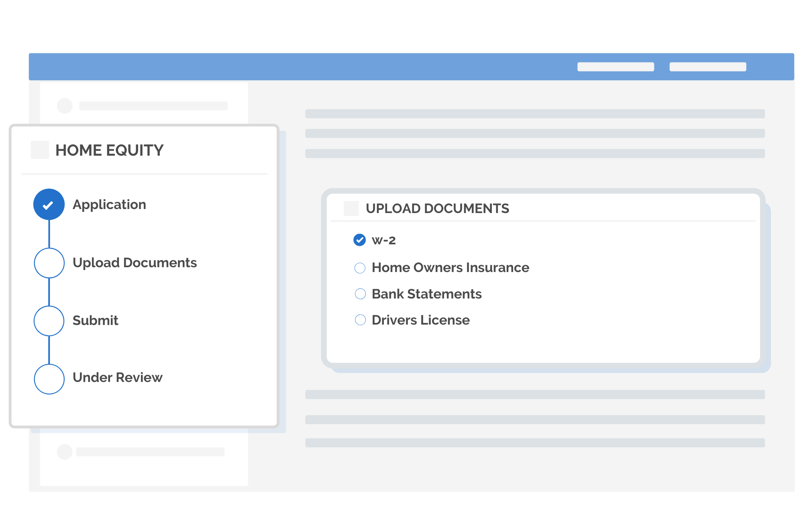Click the first white header bar button
The width and height of the screenshot is (803, 532).
(x=615, y=67)
